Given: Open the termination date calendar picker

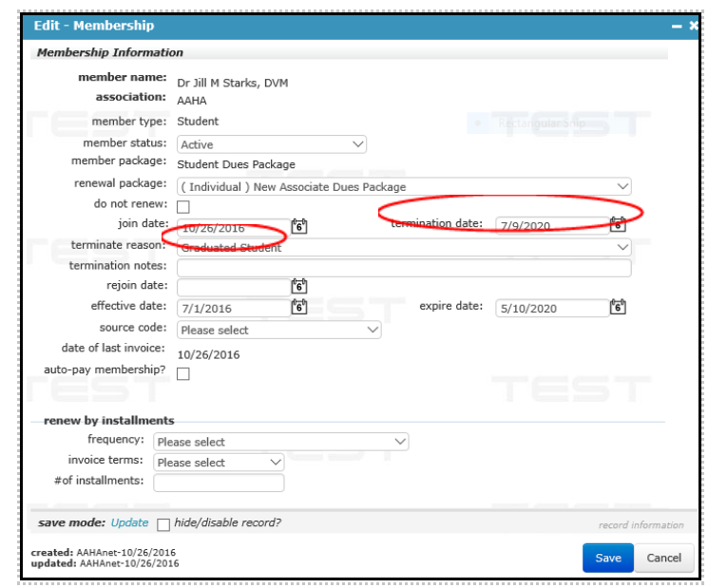Looking at the screenshot, I should (x=618, y=225).
